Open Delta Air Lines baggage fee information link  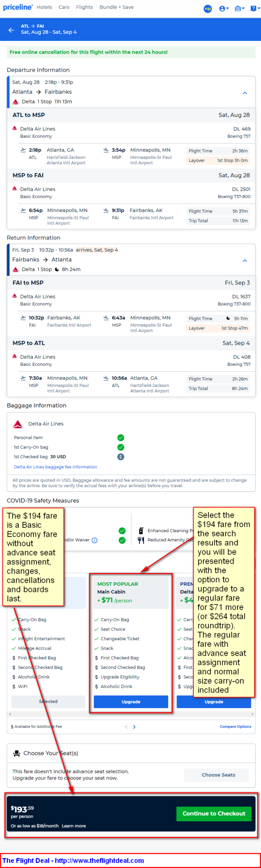[55, 467]
